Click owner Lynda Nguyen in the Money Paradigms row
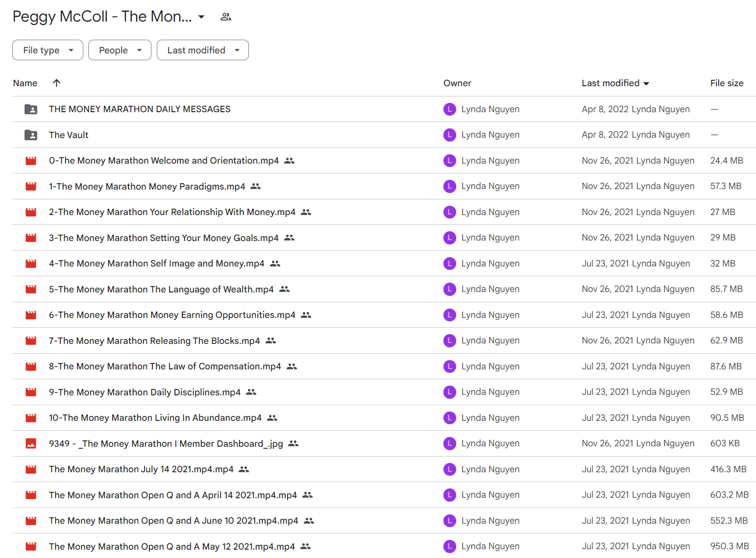756x558 pixels. [490, 186]
